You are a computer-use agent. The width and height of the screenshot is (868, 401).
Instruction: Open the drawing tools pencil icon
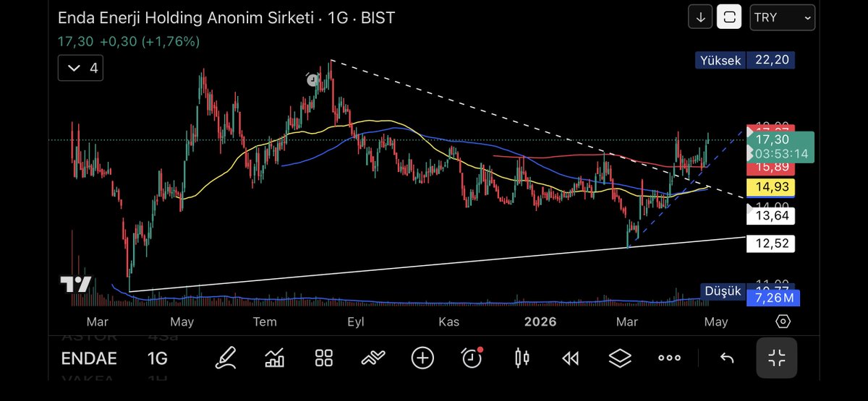click(226, 358)
